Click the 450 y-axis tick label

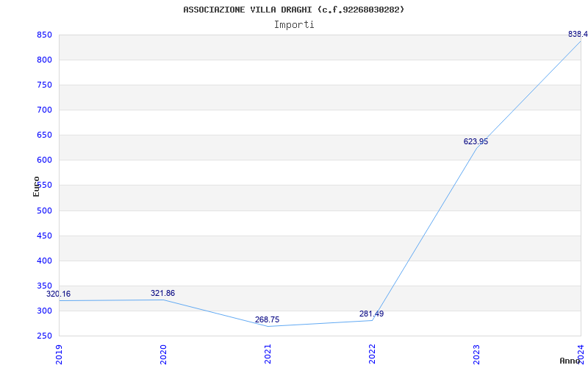coord(44,236)
